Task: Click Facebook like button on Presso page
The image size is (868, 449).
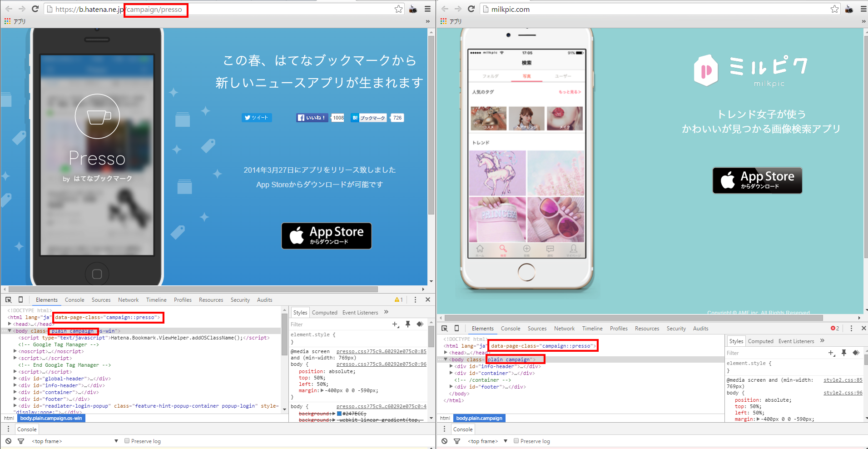Action: (x=312, y=118)
